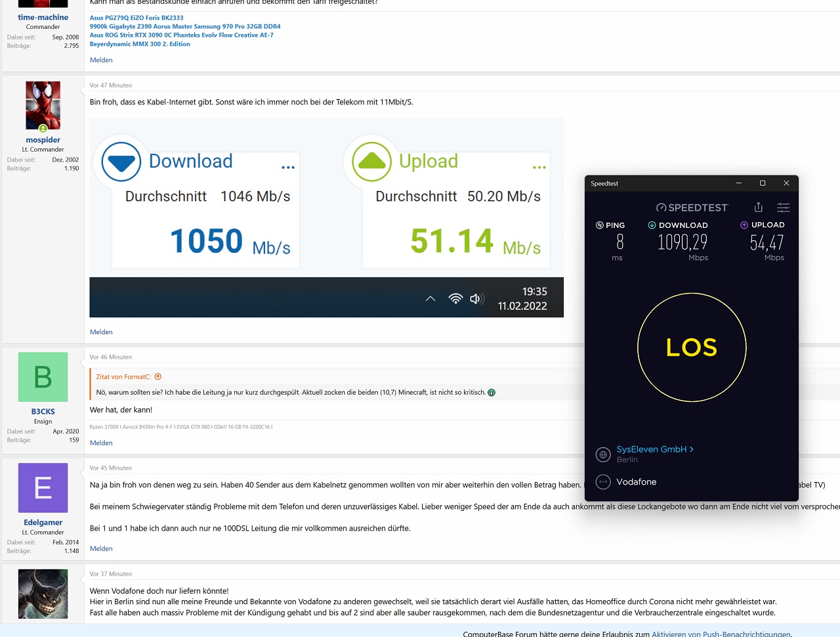840x637 pixels.
Task: Click the download arrow icon beside DOWNLOAD
Action: pyautogui.click(x=652, y=225)
